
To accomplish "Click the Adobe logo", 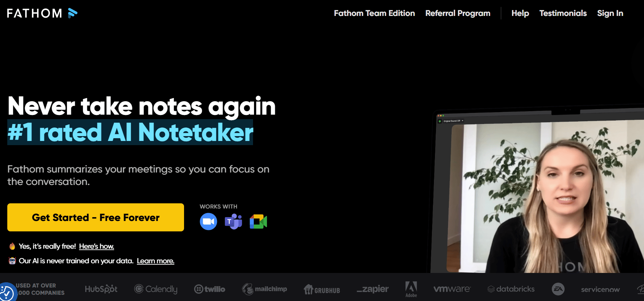I will click(411, 289).
